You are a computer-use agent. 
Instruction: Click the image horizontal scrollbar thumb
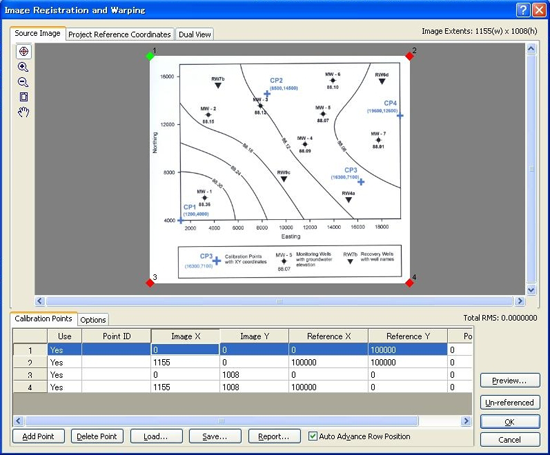[280, 301]
